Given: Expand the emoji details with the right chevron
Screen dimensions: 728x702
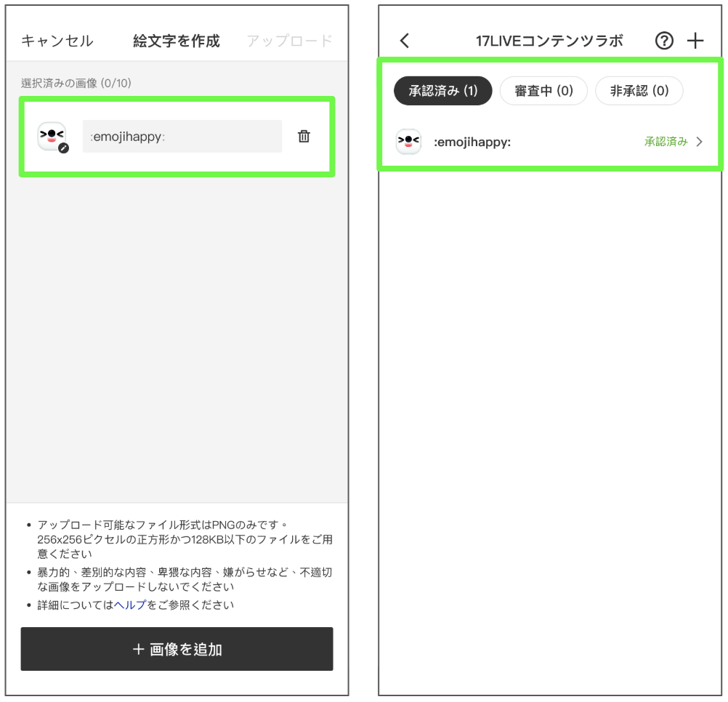Looking at the screenshot, I should point(700,142).
